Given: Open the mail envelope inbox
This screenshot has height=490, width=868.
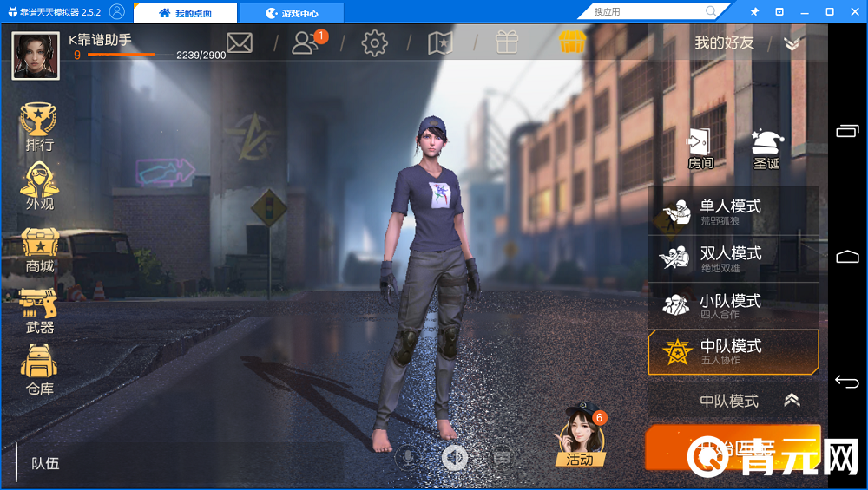Looking at the screenshot, I should point(240,42).
